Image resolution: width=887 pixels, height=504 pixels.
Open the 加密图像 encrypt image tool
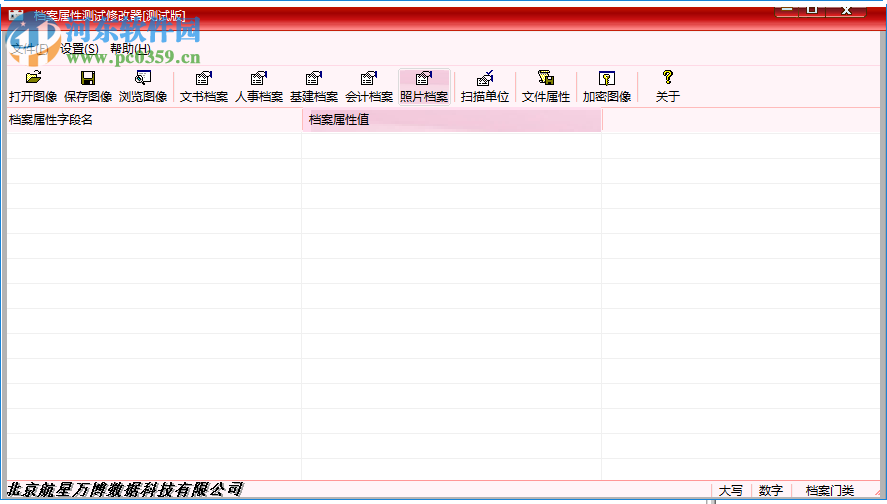tap(606, 87)
